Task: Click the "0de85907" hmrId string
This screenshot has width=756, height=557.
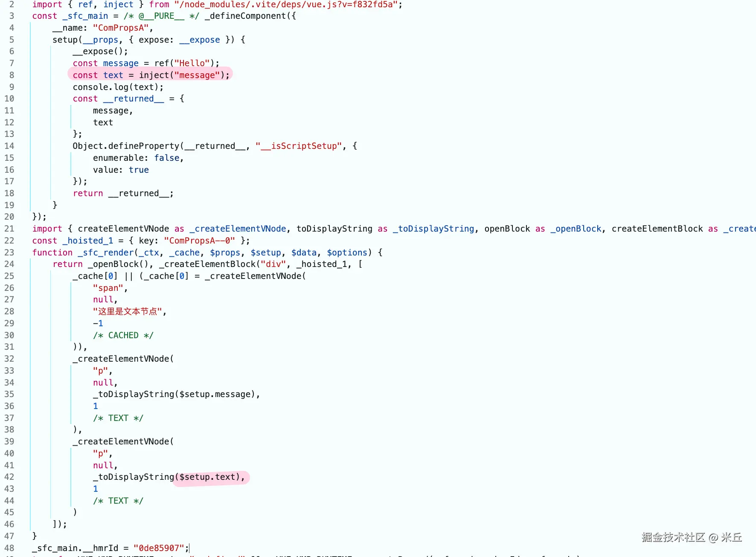Action: 159,548
